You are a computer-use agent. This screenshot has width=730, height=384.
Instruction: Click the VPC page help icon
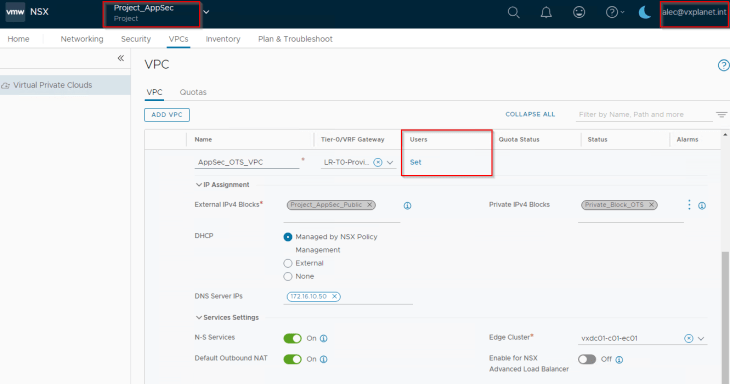[x=723, y=65]
